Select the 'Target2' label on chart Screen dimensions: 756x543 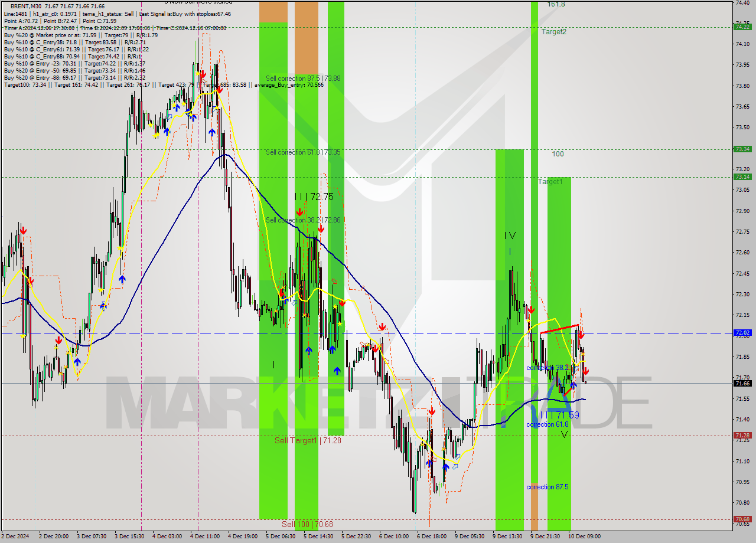coord(554,32)
